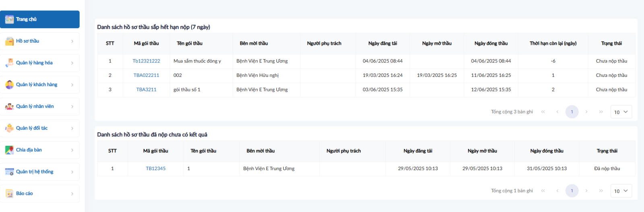Open bid package link Tb12321222

click(146, 61)
